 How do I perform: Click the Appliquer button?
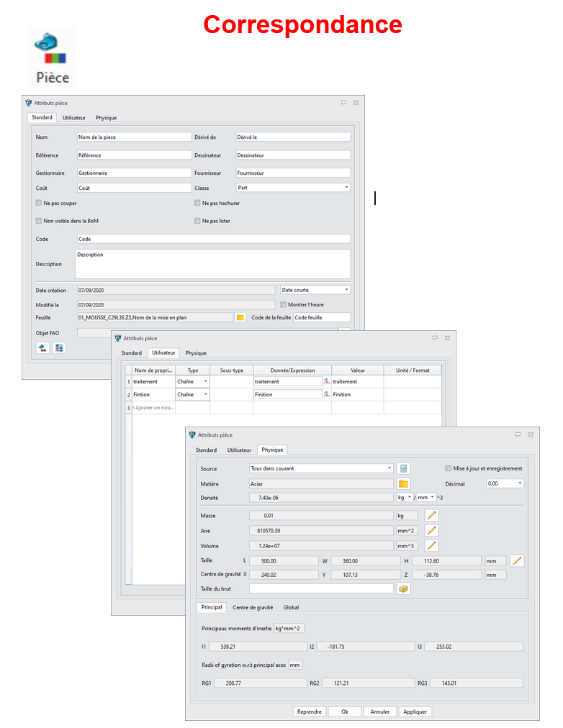point(415,711)
